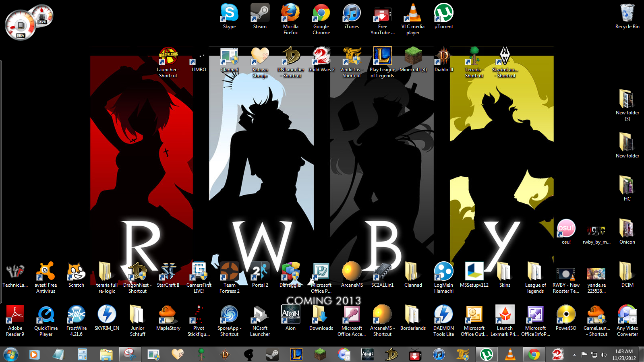Viewport: 644px width, 362px height.
Task: Launch Steam from the desktop icon
Action: (x=260, y=17)
